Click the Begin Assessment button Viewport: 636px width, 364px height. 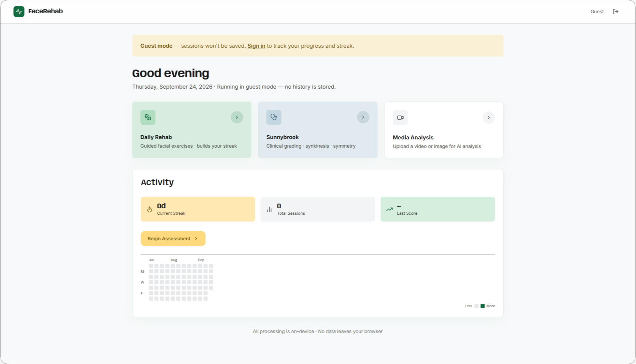click(173, 239)
